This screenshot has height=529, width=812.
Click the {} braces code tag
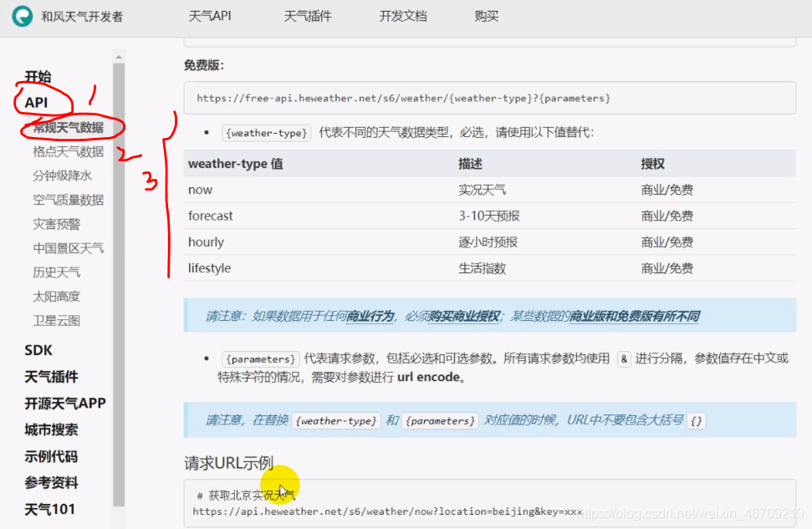click(697, 421)
